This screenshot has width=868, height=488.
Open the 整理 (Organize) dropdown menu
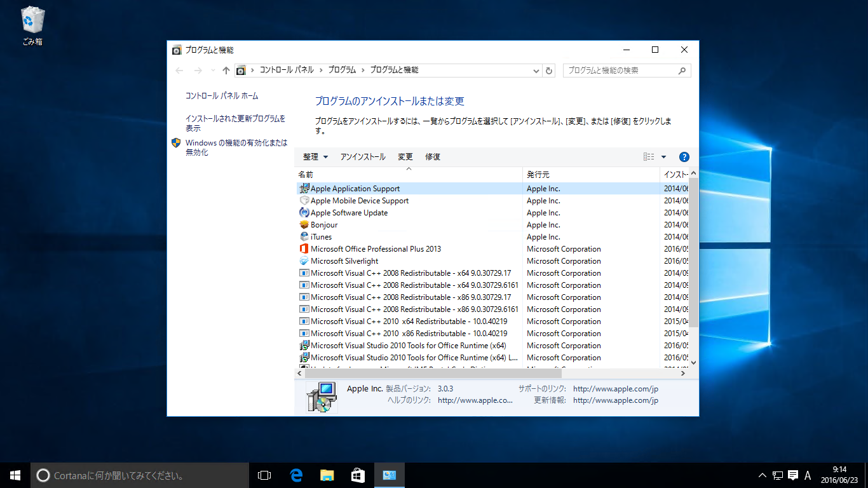[315, 156]
